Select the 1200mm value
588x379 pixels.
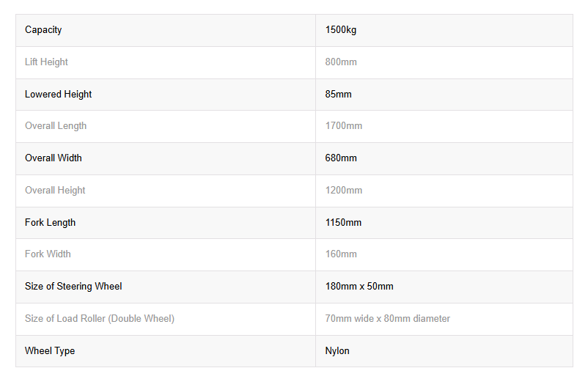[x=344, y=191]
